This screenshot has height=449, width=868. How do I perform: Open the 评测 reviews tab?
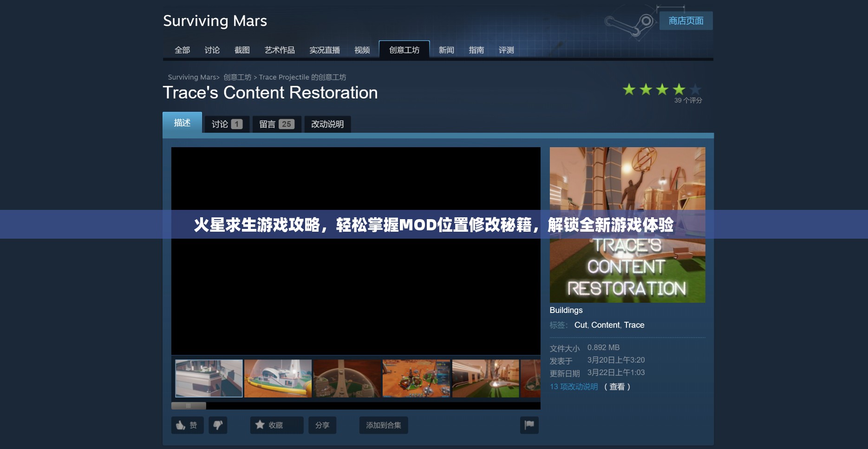click(x=506, y=50)
